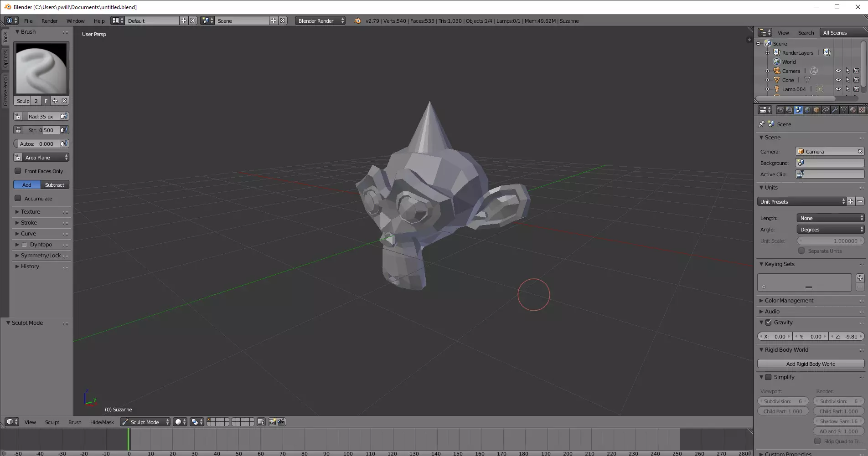
Task: Open the Unit Presets dropdown
Action: tap(801, 201)
